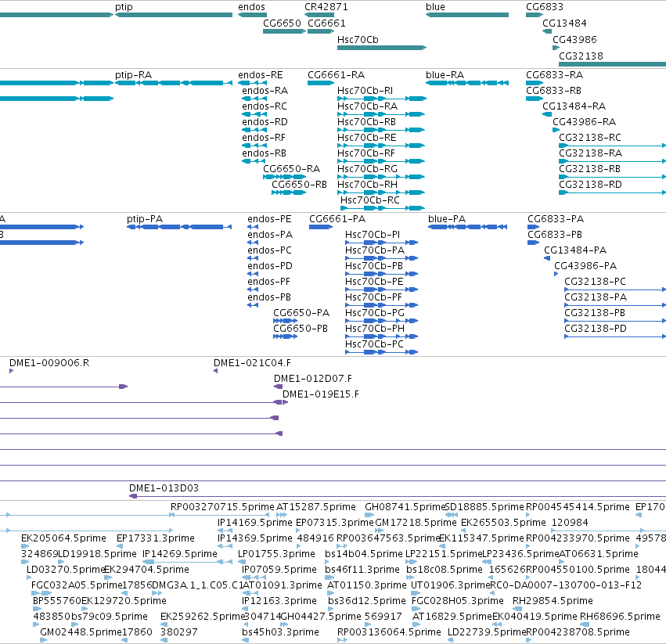Select the Hsc70Cb-RC transcript label
666x644 pixels.
click(370, 200)
